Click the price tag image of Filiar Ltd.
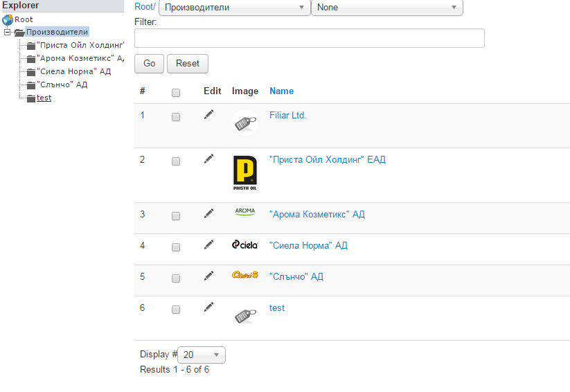The image size is (570, 392). pos(245,123)
